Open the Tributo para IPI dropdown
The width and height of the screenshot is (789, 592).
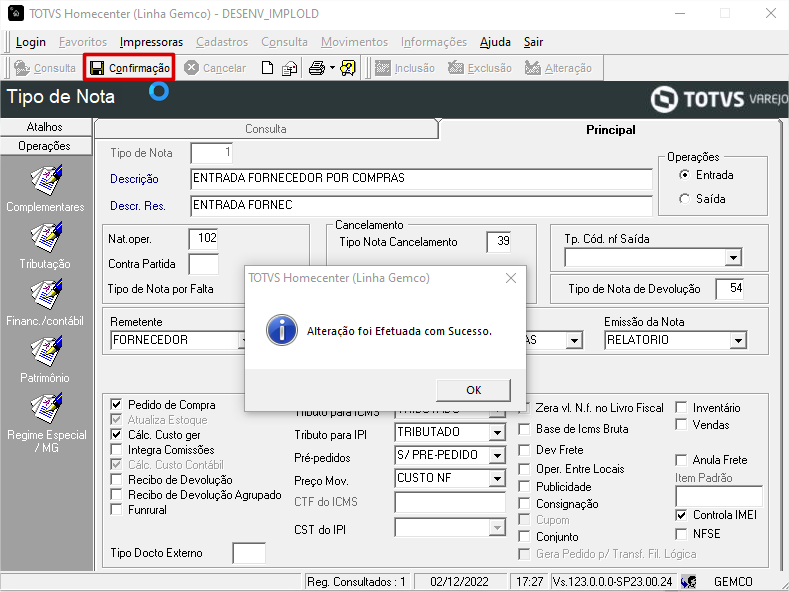click(497, 432)
